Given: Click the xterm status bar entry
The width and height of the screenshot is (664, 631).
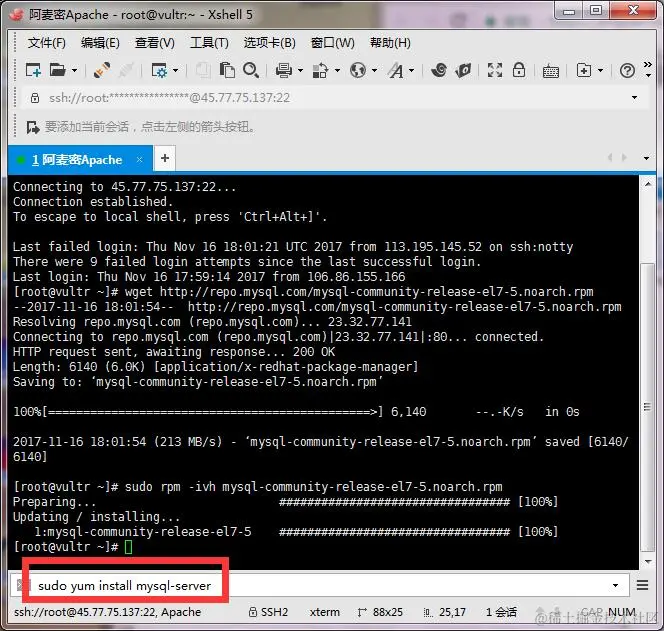Looking at the screenshot, I should click(324, 612).
